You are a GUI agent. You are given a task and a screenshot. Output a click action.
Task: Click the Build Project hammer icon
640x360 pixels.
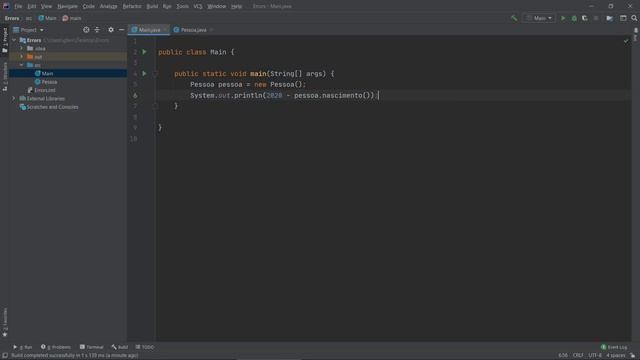click(x=514, y=18)
